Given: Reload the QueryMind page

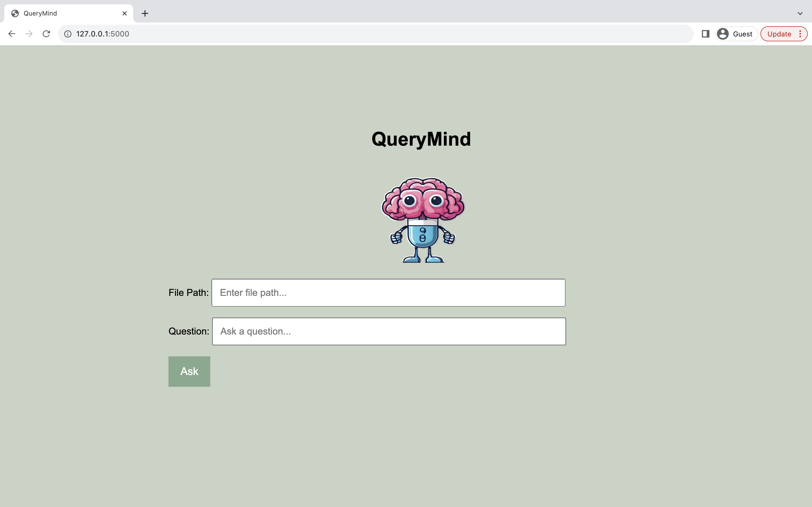Looking at the screenshot, I should [46, 34].
